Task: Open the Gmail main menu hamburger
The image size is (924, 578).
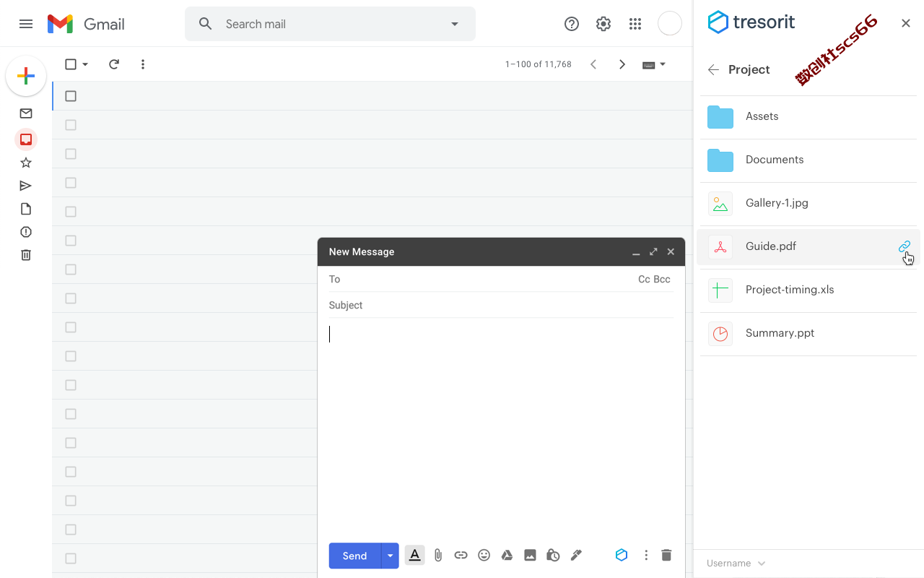Action: pyautogui.click(x=26, y=24)
